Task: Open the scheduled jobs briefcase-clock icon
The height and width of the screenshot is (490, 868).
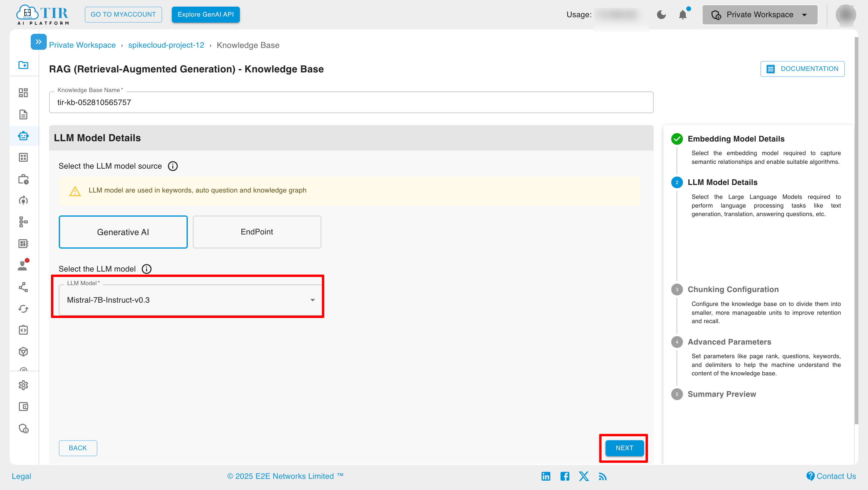Action: coord(24,180)
